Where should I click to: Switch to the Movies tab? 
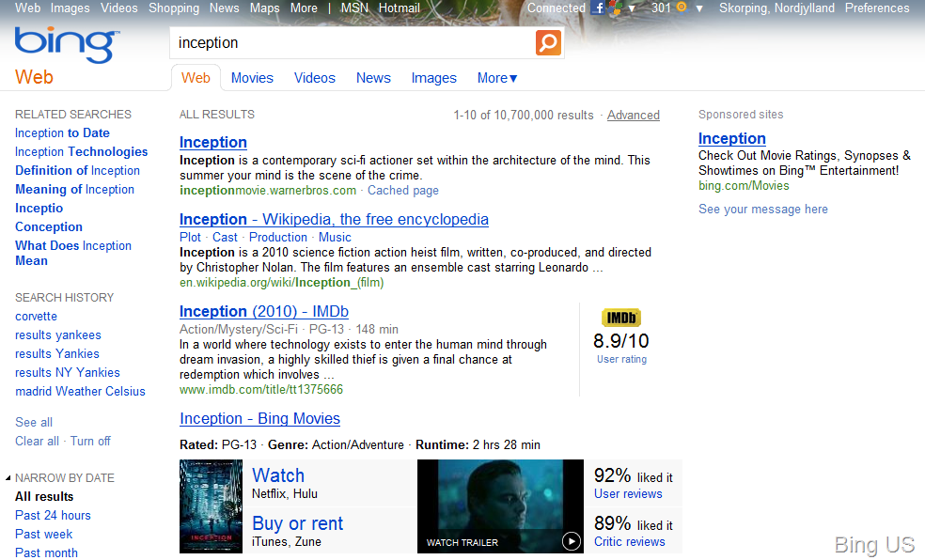(252, 78)
